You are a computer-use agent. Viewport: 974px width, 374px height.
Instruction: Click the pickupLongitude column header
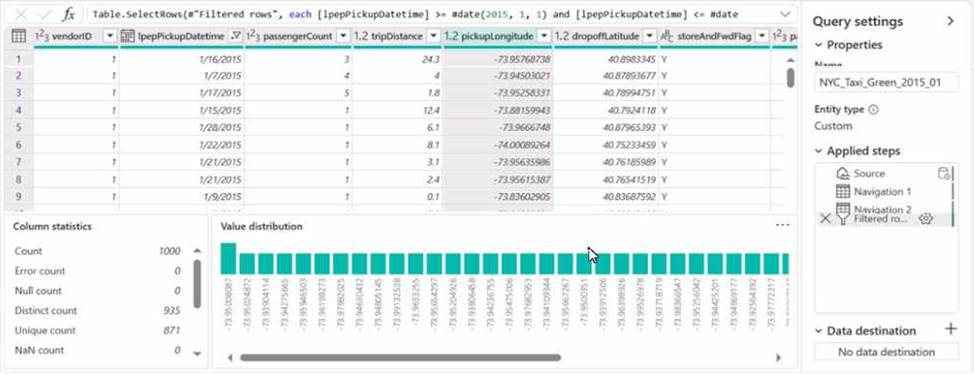[x=489, y=37]
